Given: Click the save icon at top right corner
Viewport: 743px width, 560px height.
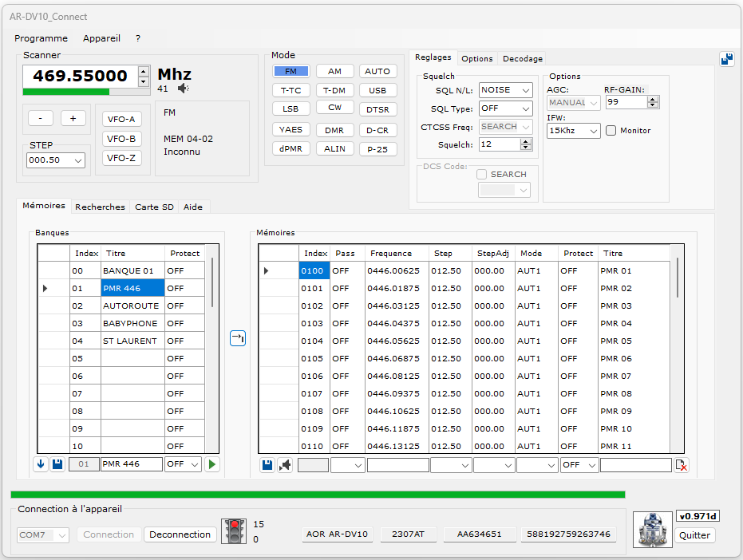Looking at the screenshot, I should pos(727,59).
